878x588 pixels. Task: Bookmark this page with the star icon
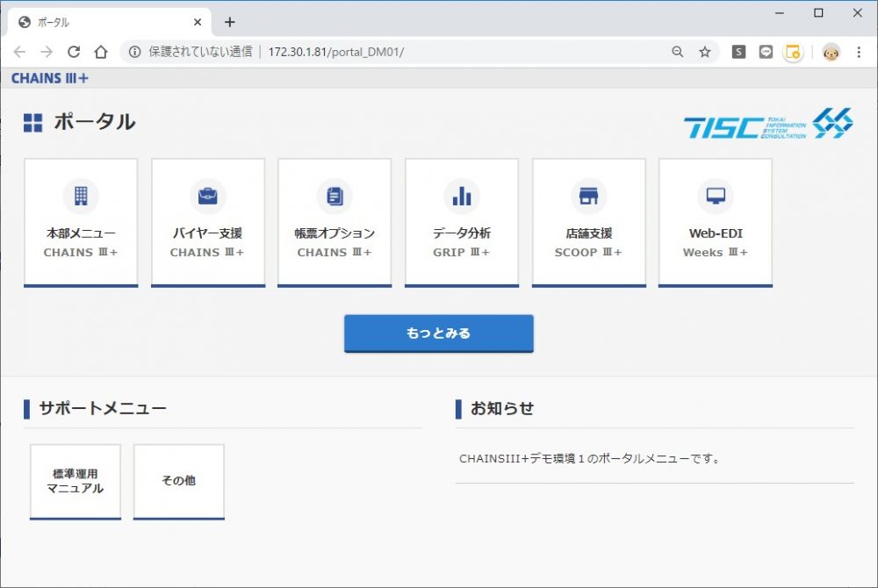point(705,52)
